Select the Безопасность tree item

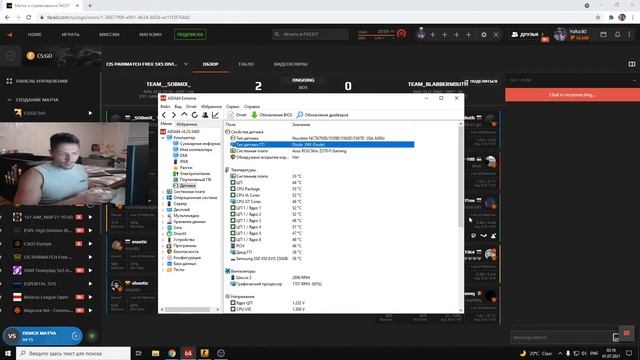point(182,252)
